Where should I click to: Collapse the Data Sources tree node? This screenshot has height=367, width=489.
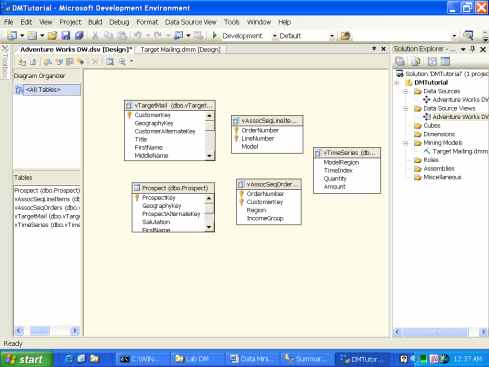pyautogui.click(x=406, y=91)
